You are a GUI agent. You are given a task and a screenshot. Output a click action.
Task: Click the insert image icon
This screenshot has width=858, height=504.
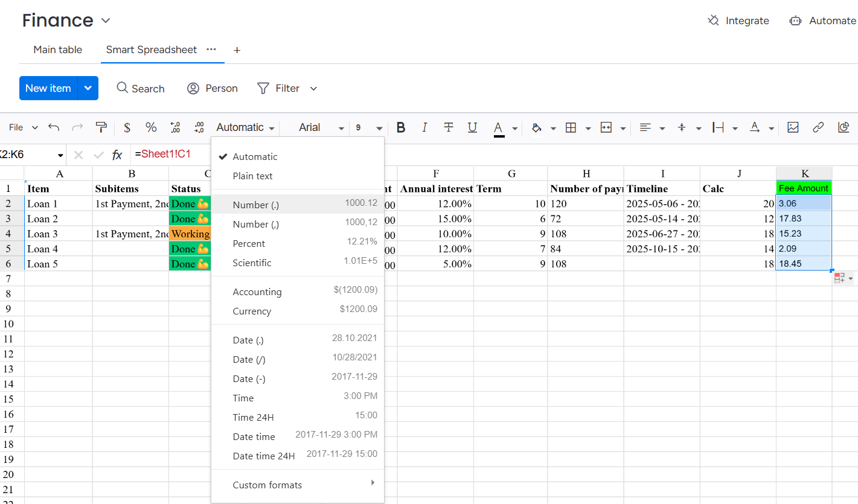pos(793,127)
